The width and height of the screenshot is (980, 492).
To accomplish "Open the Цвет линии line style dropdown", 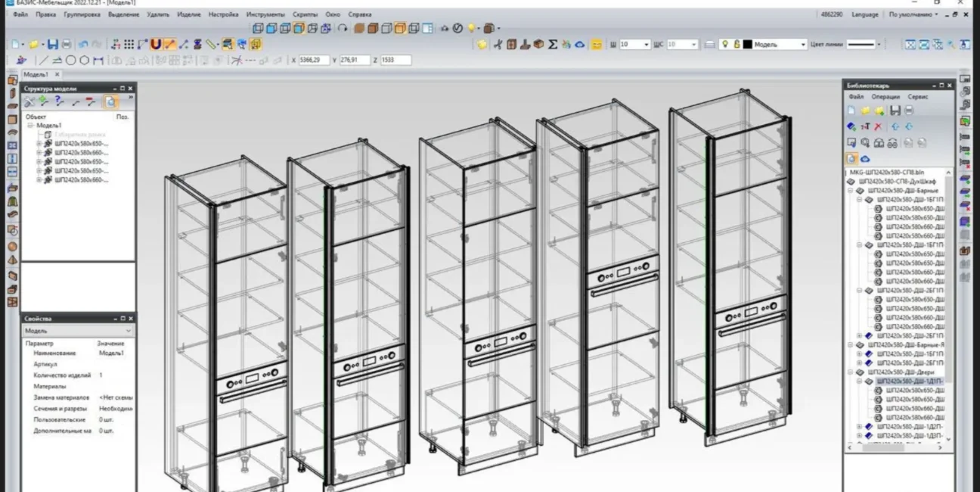I will pyautogui.click(x=878, y=45).
